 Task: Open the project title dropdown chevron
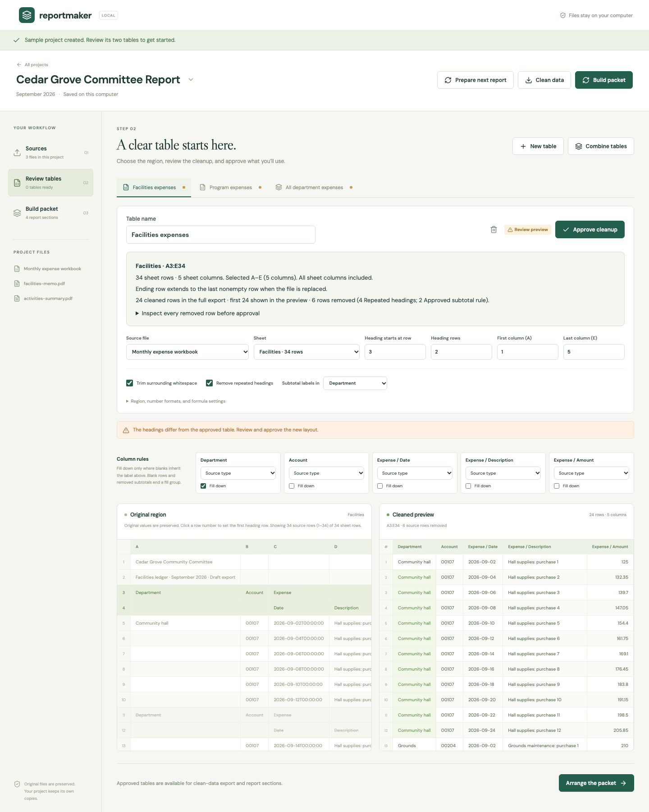point(191,80)
